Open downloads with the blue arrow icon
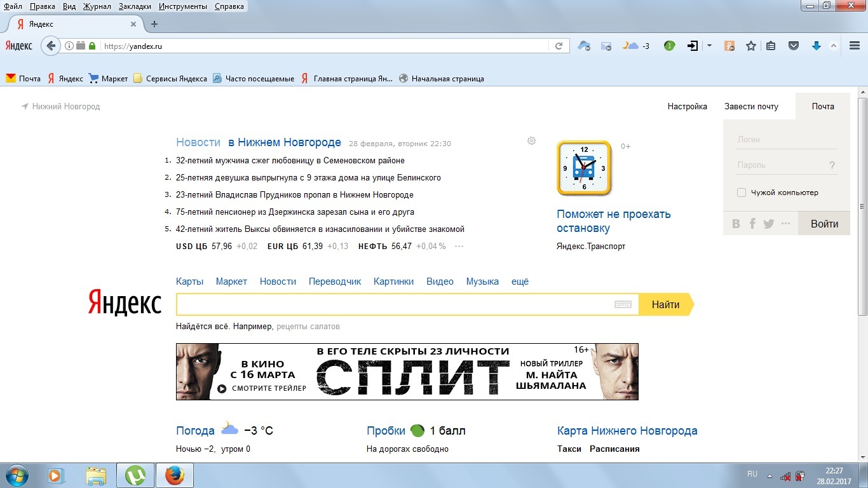This screenshot has height=488, width=868. (x=817, y=46)
